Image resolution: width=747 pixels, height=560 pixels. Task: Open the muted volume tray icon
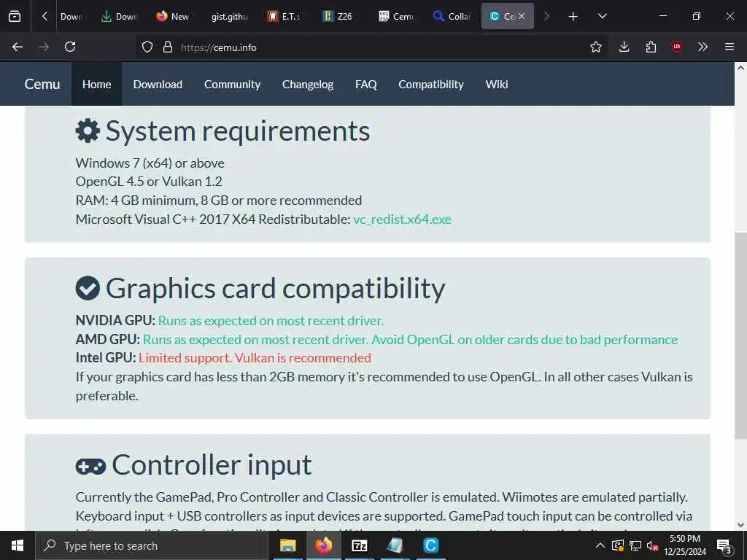click(653, 545)
